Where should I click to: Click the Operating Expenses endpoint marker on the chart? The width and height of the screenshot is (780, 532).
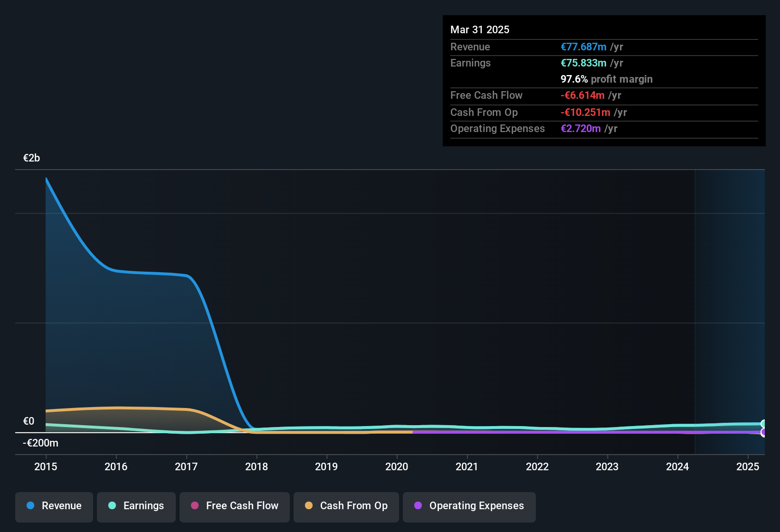tap(764, 432)
